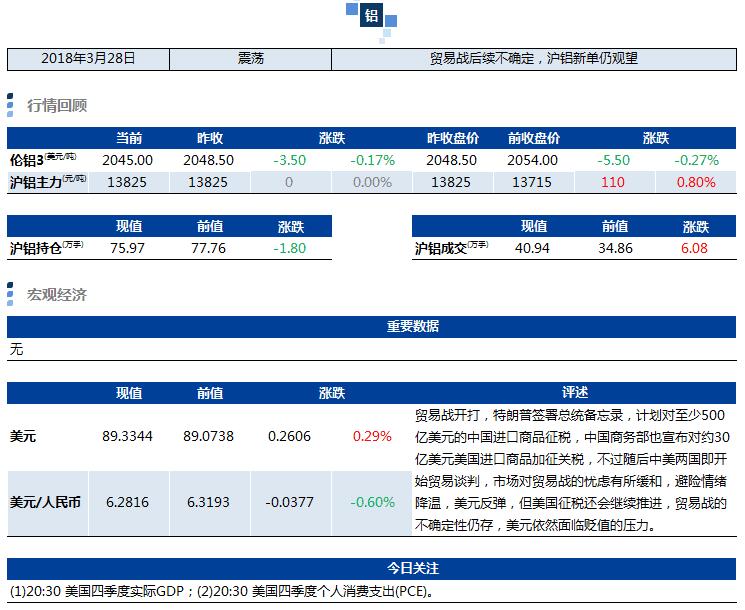The width and height of the screenshot is (745, 610).
Task: Click the 前收盘价 column header
Action: coord(534,138)
